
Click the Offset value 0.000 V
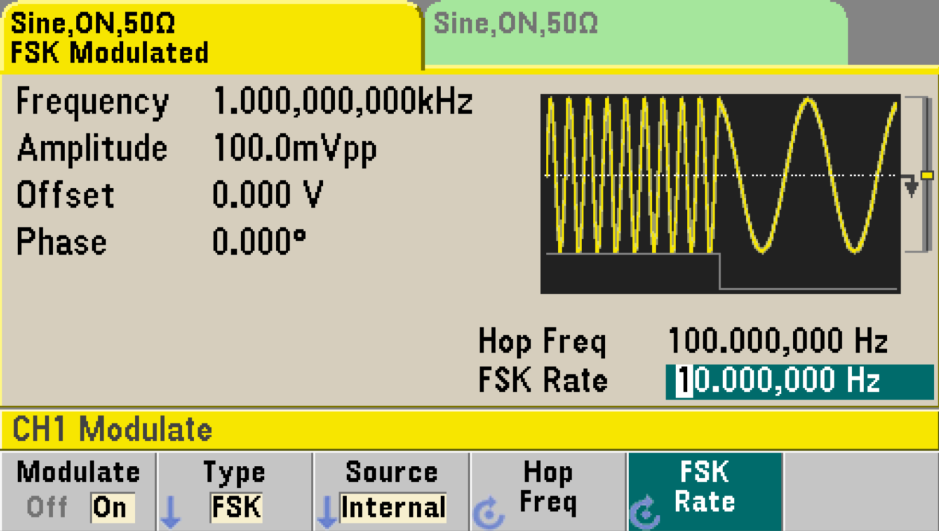point(268,195)
